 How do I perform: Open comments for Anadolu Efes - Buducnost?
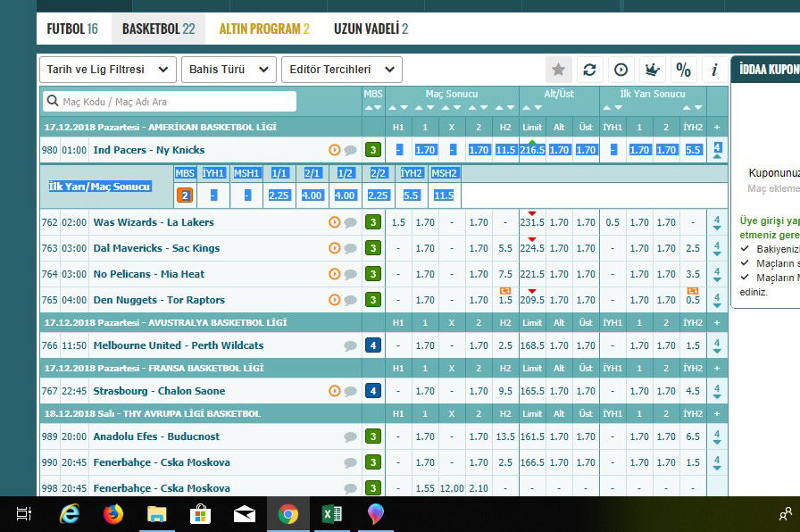coord(350,436)
